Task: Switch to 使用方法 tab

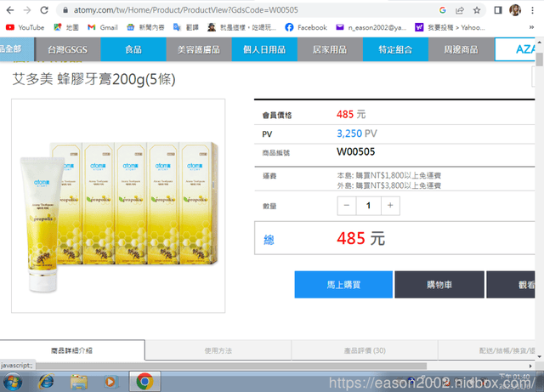Action: pyautogui.click(x=218, y=350)
